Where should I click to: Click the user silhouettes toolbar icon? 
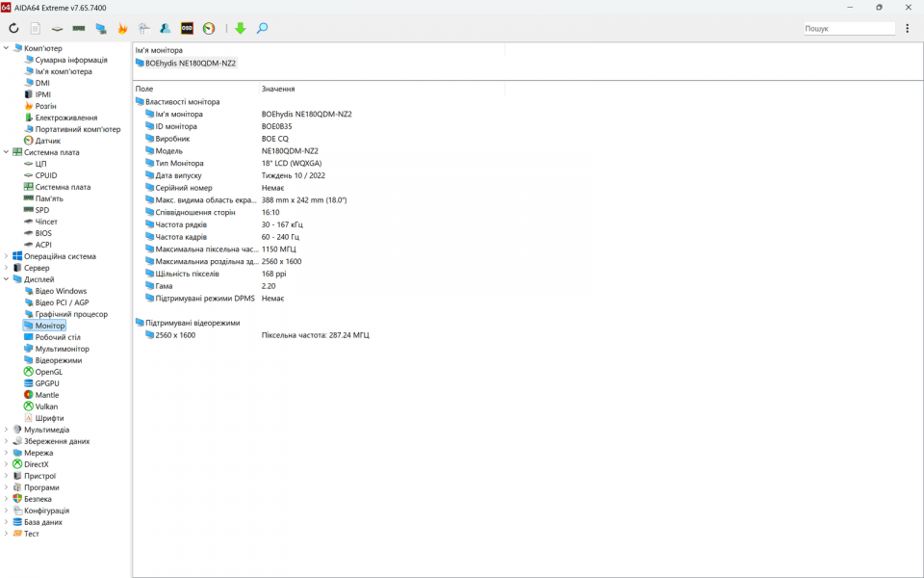click(x=165, y=28)
